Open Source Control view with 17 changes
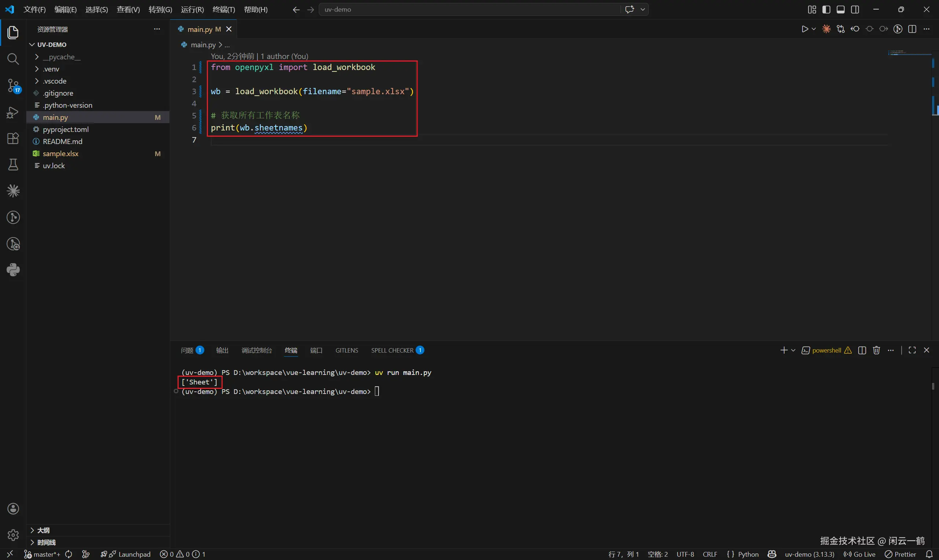The image size is (939, 560). pyautogui.click(x=13, y=86)
